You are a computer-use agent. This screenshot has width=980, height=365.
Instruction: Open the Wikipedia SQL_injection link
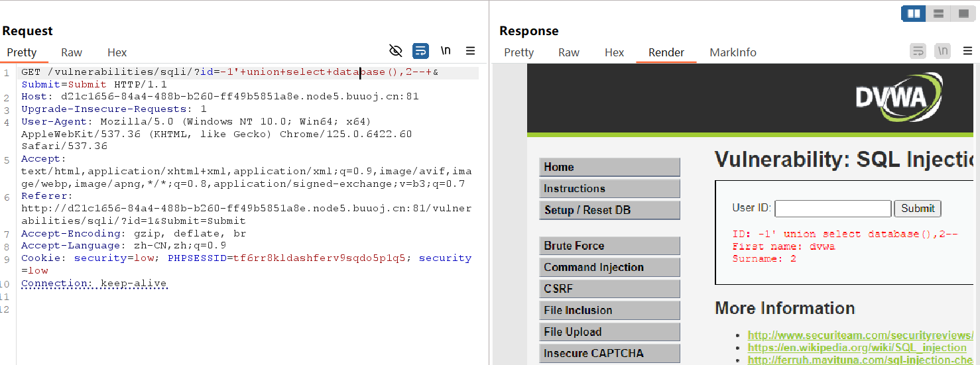pos(857,348)
